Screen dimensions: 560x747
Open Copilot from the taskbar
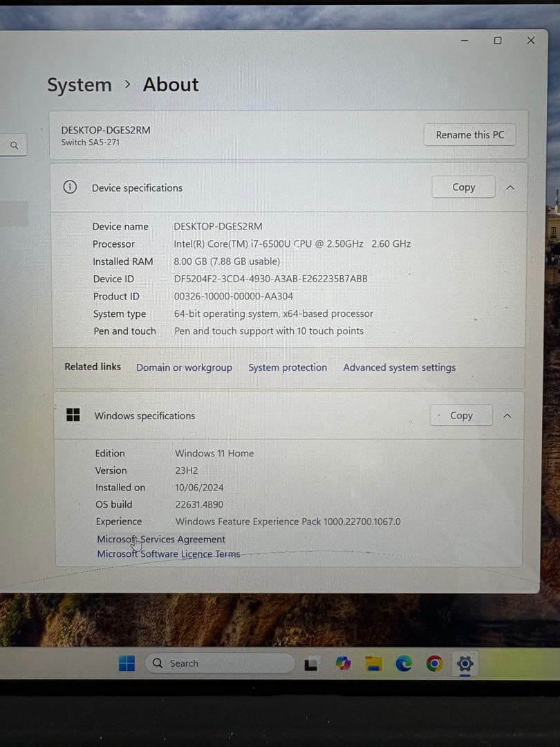point(344,663)
